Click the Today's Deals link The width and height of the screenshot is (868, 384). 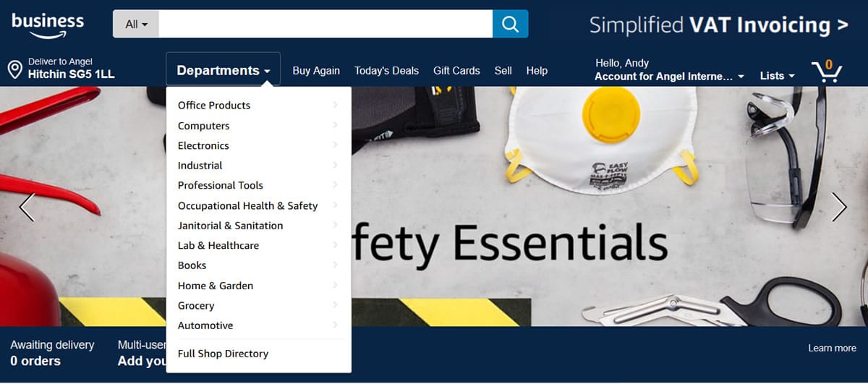click(x=386, y=70)
